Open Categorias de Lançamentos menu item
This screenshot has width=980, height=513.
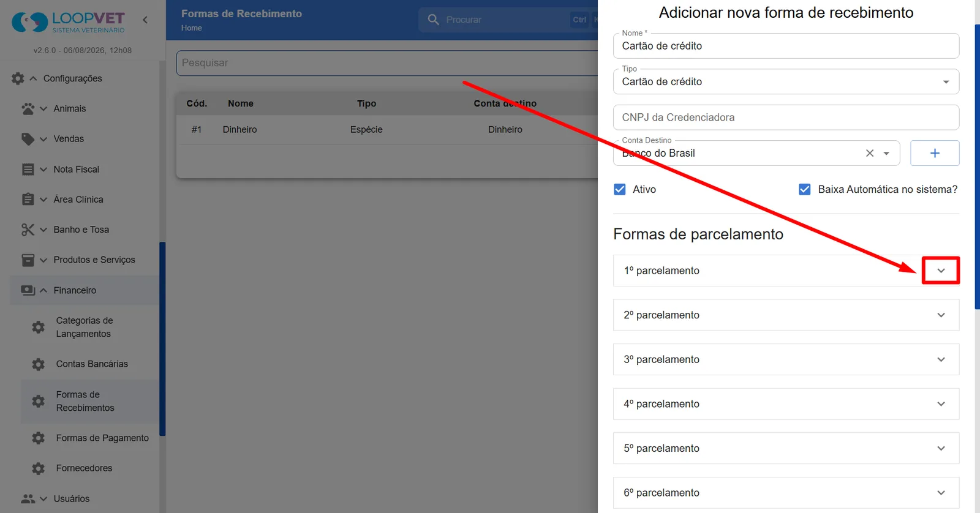[x=90, y=328]
